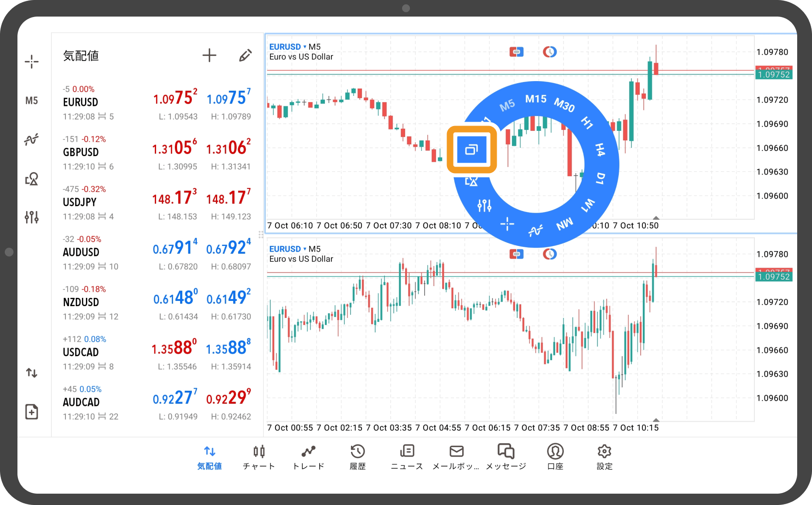The width and height of the screenshot is (812, 505).
Task: Choose M30 timeframe in radial menu
Action: point(565,105)
